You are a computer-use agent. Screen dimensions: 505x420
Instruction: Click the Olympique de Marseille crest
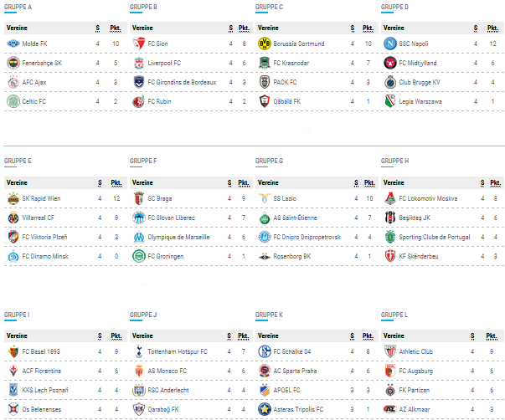tap(139, 237)
